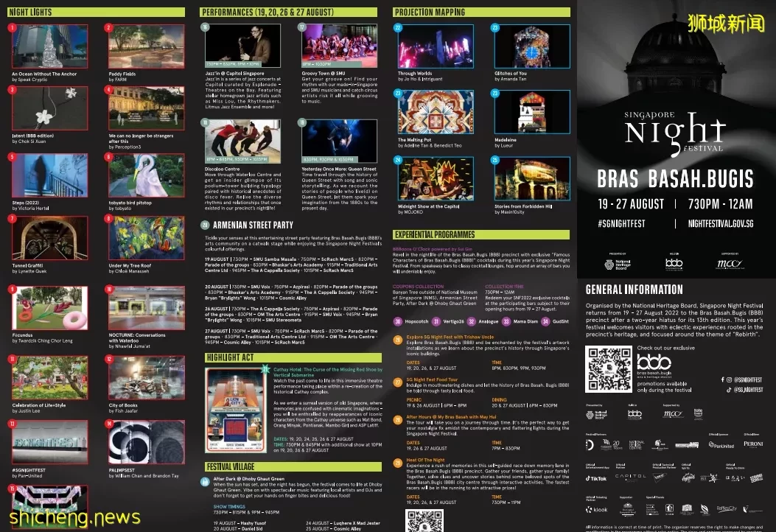Viewport: 776px width, 532px height.
Task: Click the Facebook icon beside @SGNIGHTFEST
Action: click(722, 379)
